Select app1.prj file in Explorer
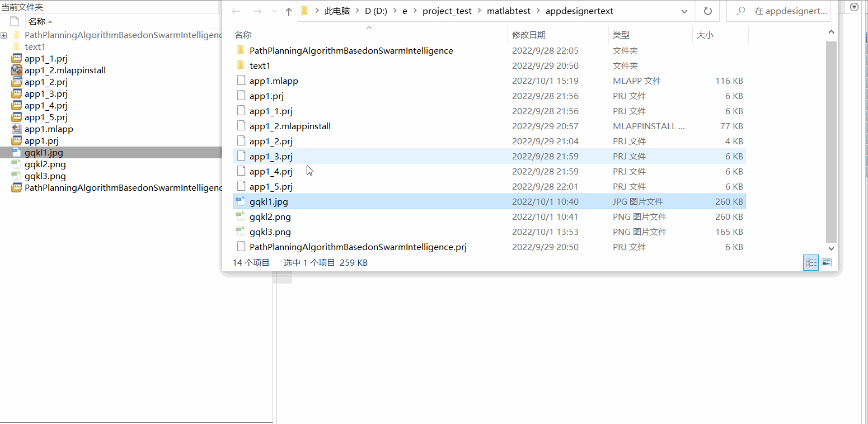 (489, 96)
